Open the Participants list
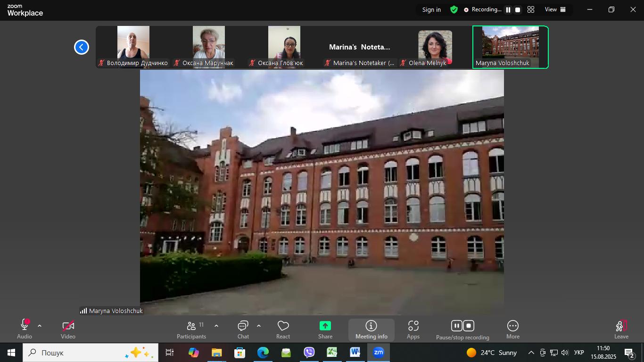644x362 pixels. click(191, 329)
